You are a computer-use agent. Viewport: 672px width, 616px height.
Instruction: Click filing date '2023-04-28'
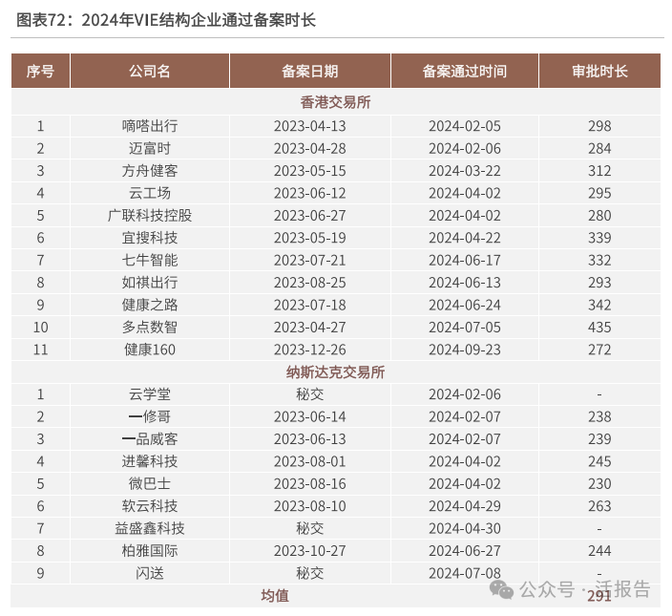[310, 148]
